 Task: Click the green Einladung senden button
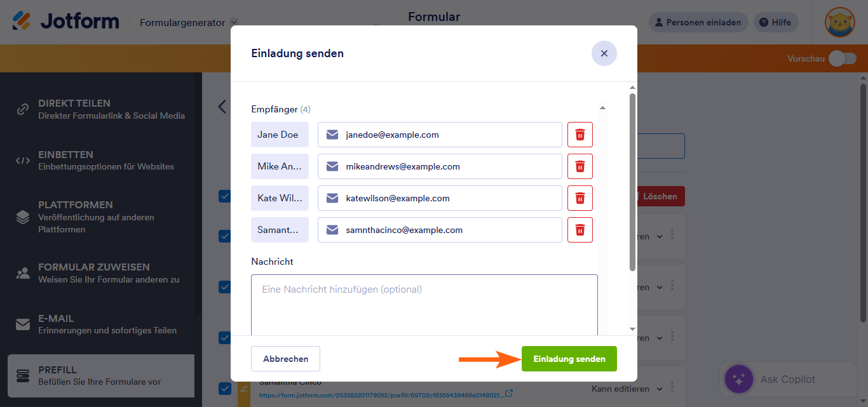tap(569, 359)
